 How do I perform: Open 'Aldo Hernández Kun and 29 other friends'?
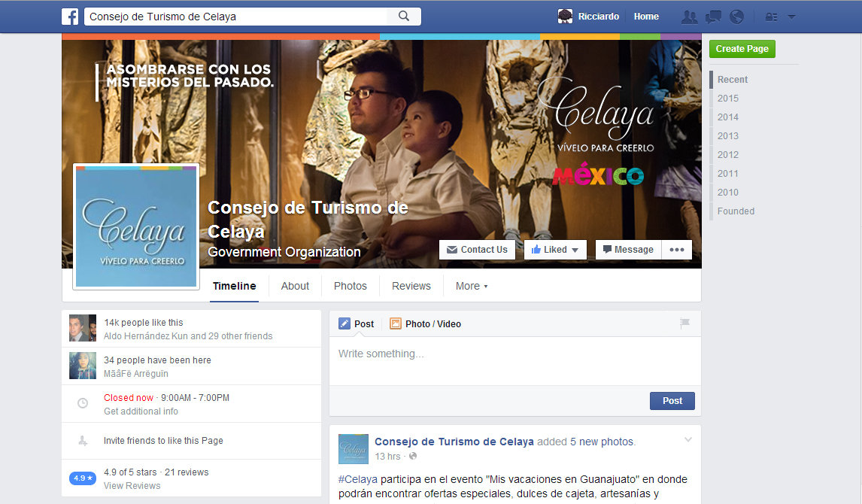[188, 335]
